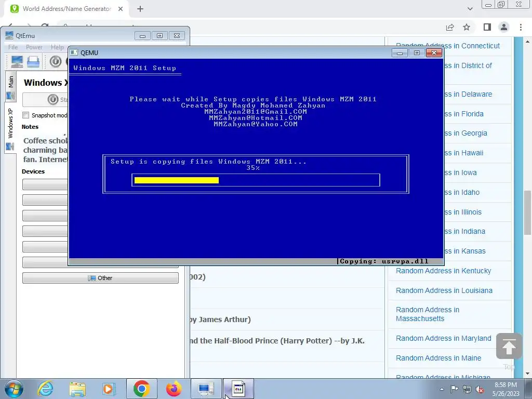Switch to the Windows XP vertical tab
The image size is (532, 399).
coord(10,128)
